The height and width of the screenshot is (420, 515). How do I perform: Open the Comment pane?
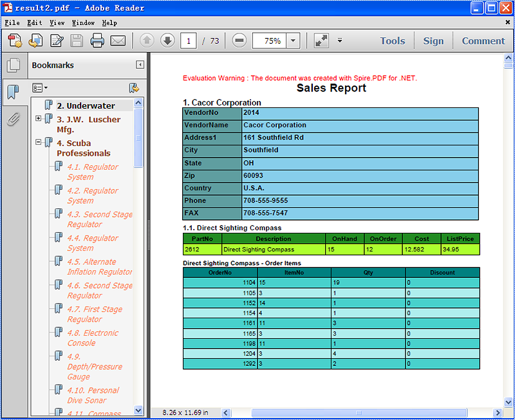(483, 41)
